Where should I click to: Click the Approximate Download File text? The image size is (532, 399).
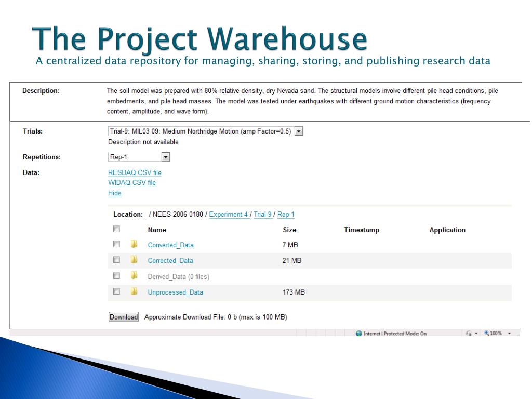[216, 317]
